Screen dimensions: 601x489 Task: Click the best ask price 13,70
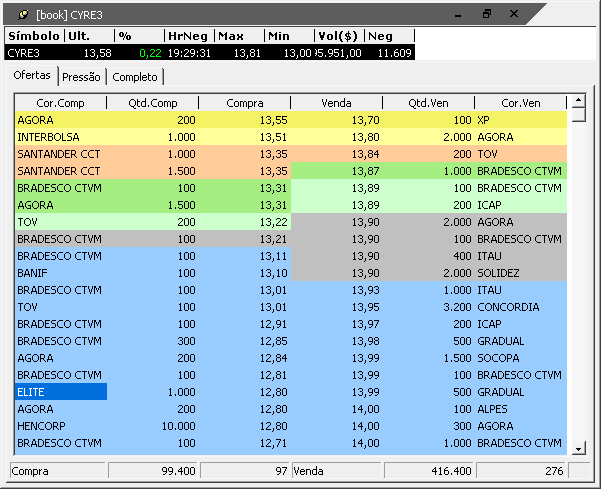pyautogui.click(x=337, y=120)
